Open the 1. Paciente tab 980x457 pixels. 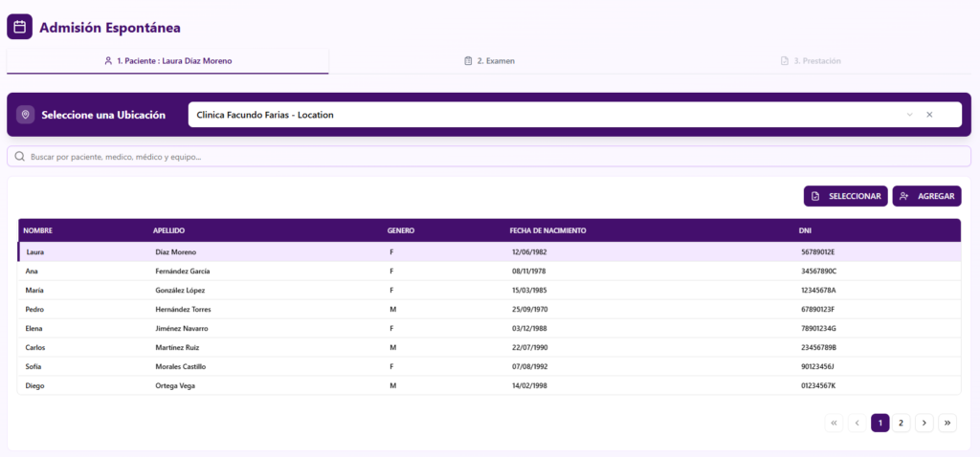point(167,61)
